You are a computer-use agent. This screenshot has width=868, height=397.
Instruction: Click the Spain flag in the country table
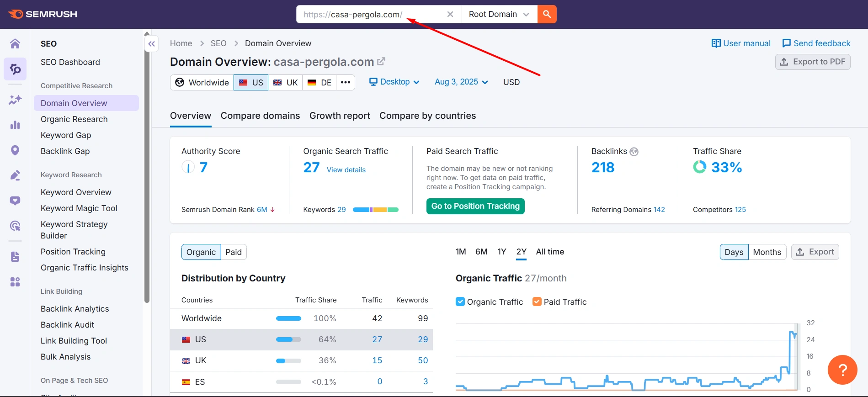(186, 382)
